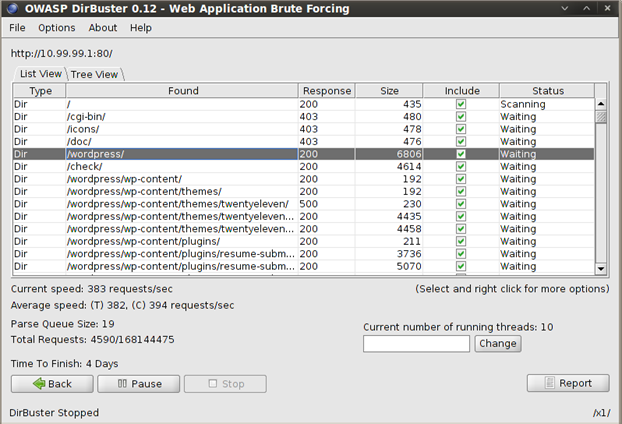
Task: Open the Help menu
Action: 141,28
